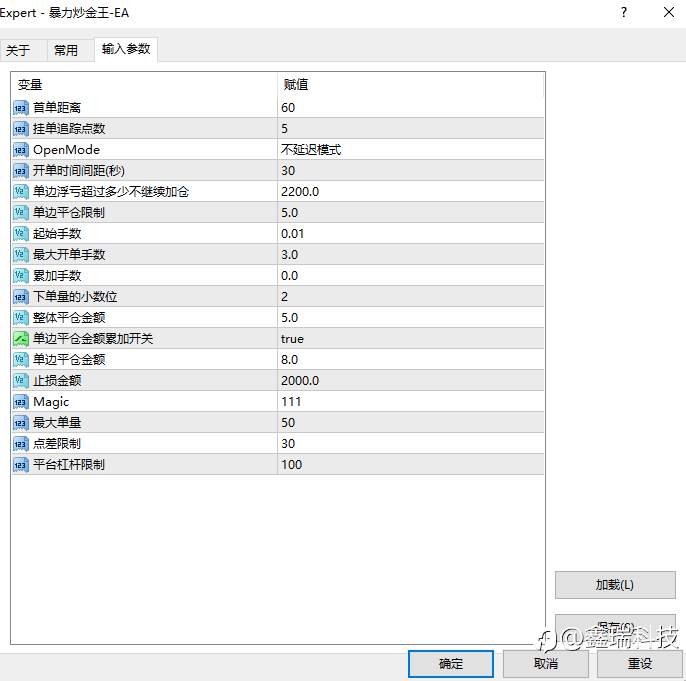The height and width of the screenshot is (681, 686).
Task: Click the integer icon beside 挂单追踪点数
Action: (21, 129)
